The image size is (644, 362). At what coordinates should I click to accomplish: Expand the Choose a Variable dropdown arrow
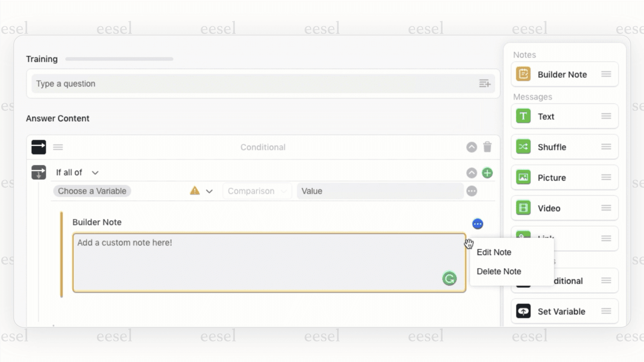(x=209, y=191)
